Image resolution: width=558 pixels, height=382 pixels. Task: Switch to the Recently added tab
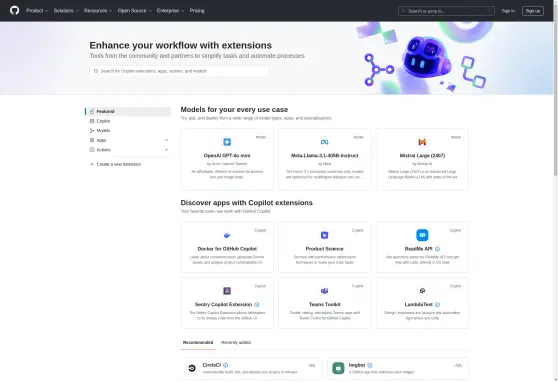click(236, 342)
